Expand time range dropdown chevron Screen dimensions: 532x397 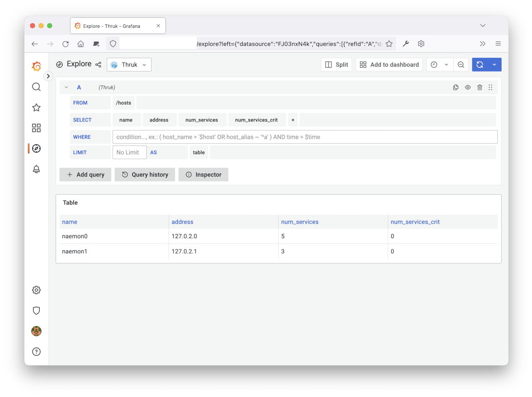pos(446,65)
